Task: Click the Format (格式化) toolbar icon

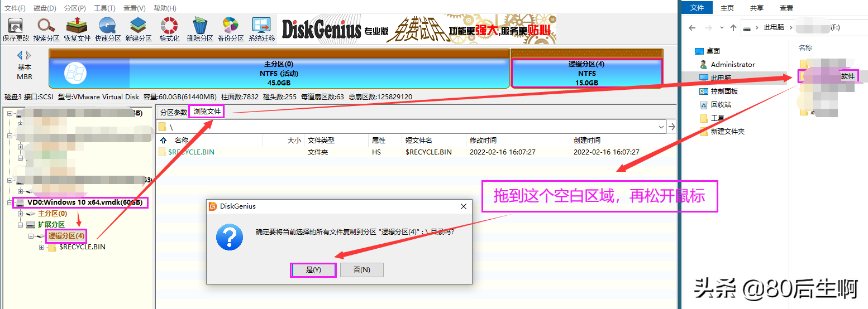Action: point(169,30)
